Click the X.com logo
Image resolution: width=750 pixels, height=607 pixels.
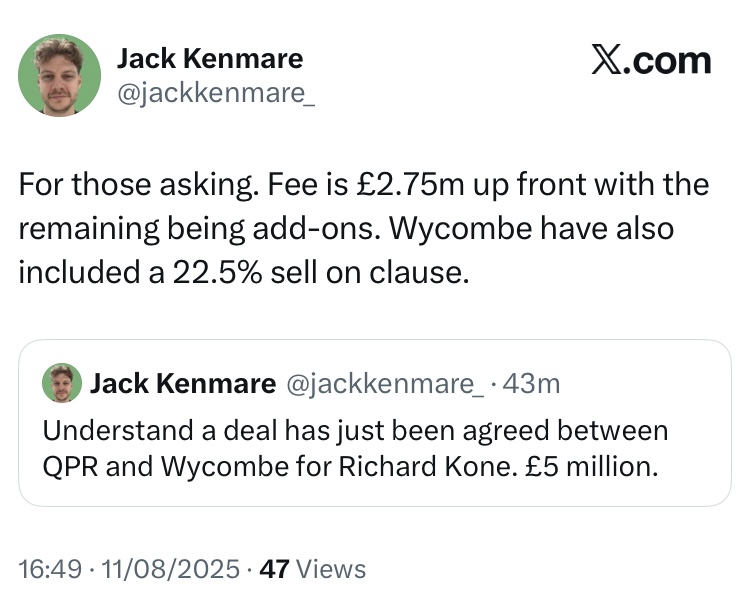click(x=650, y=61)
